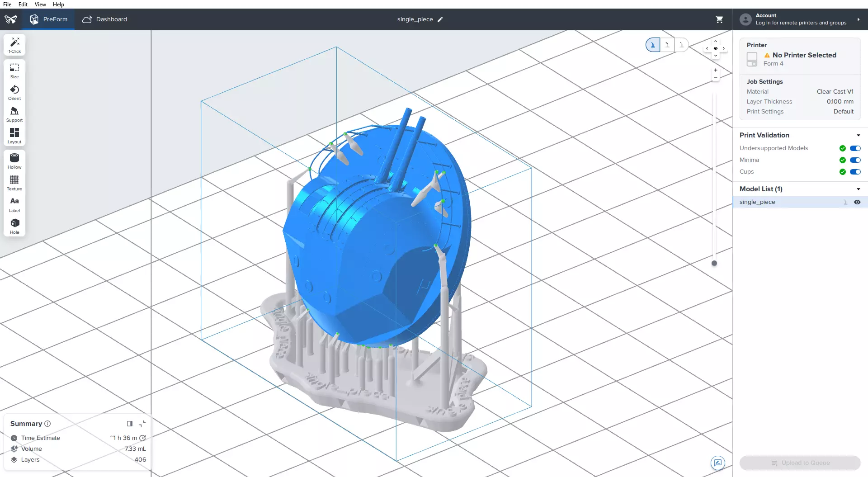
Task: Collapse the Print Validation section
Action: pos(858,135)
